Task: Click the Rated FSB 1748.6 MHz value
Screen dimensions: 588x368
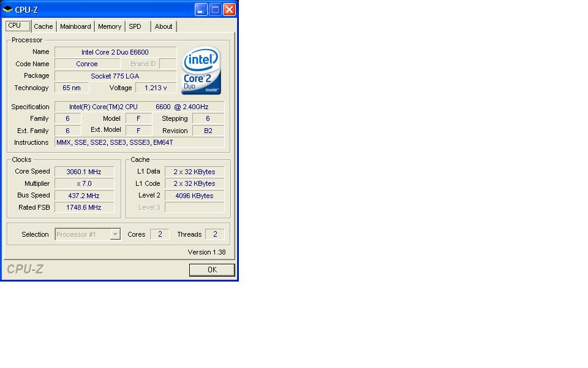Action: (x=84, y=207)
